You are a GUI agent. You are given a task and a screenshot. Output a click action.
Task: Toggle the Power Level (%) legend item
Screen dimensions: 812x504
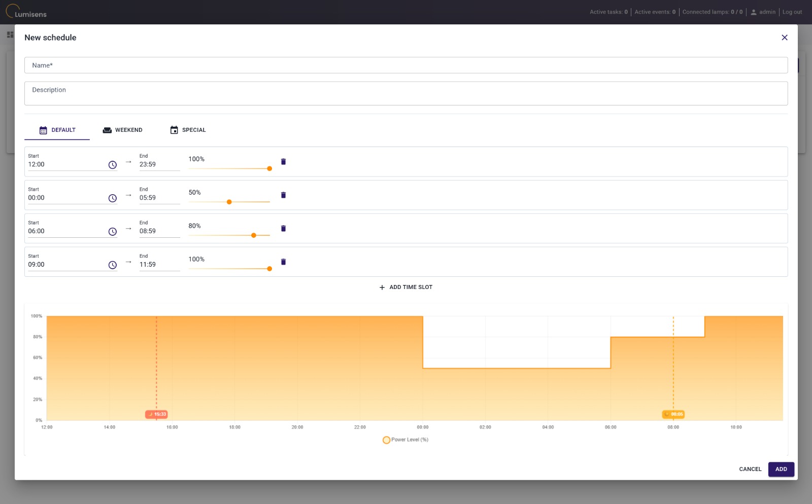[x=405, y=440]
